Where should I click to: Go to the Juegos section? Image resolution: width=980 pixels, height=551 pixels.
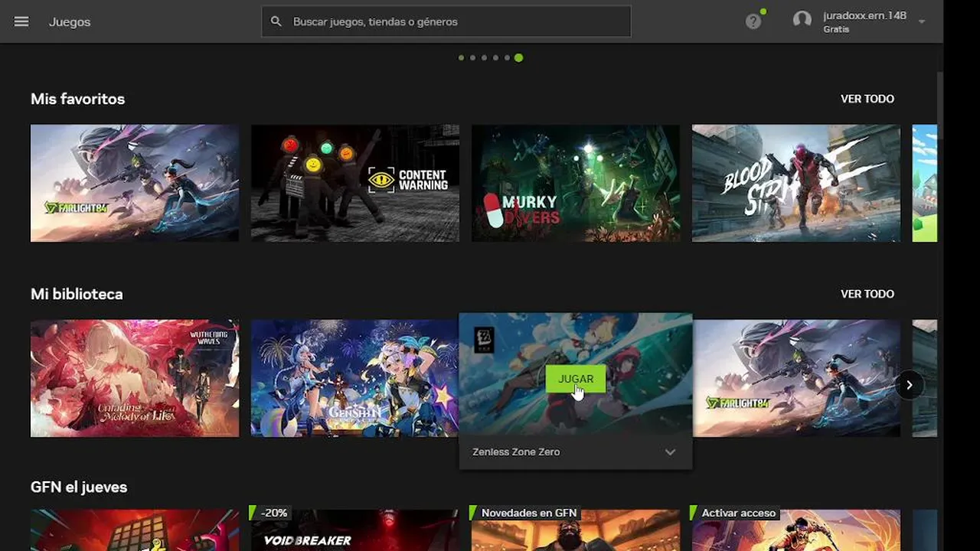click(70, 21)
